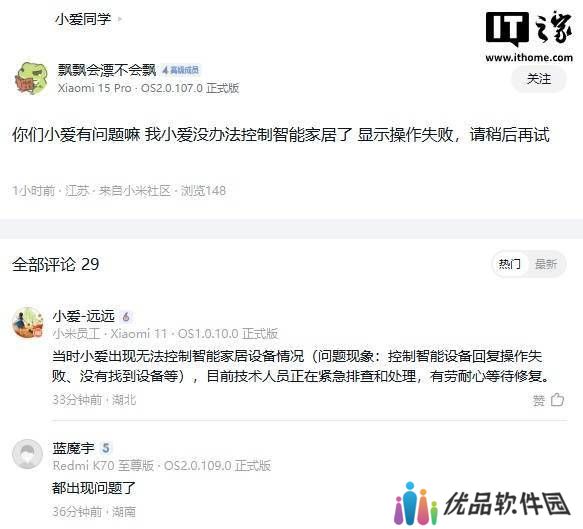Open 小爱-远远's profile avatar

click(x=28, y=322)
